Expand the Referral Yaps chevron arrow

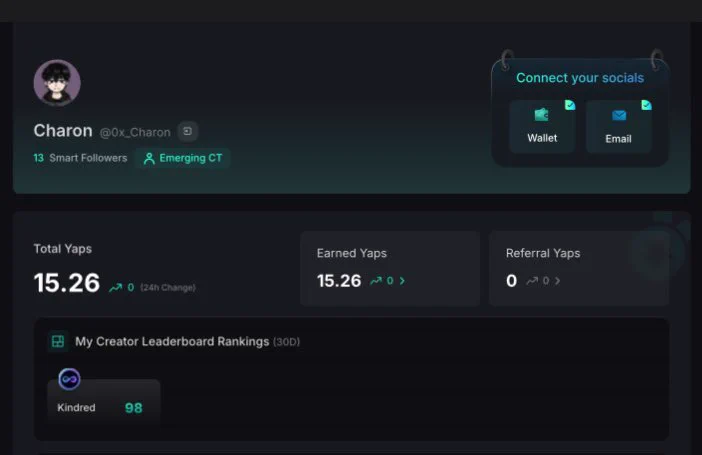pyautogui.click(x=557, y=281)
